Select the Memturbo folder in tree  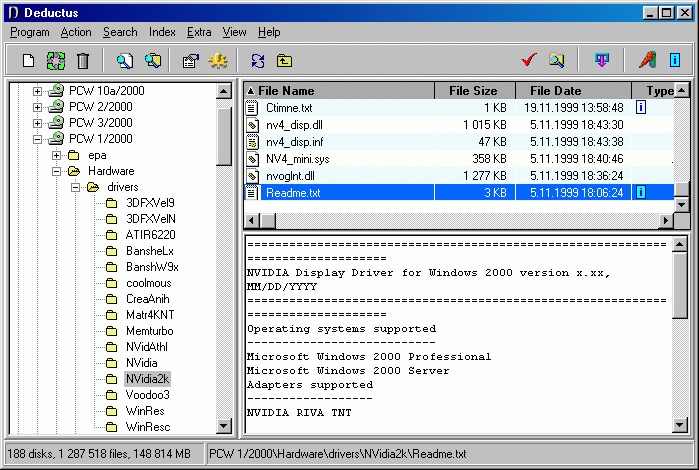tap(150, 331)
